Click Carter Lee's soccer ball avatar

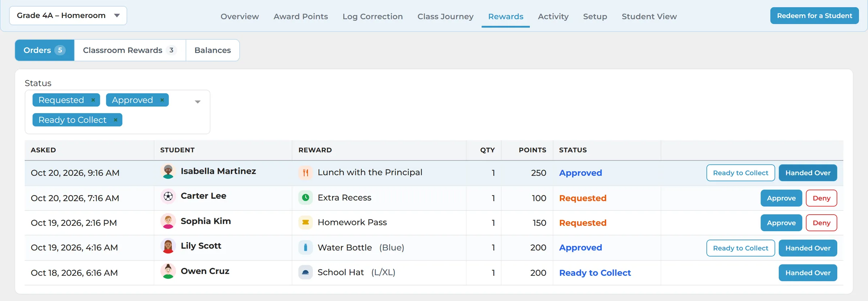[x=168, y=196]
